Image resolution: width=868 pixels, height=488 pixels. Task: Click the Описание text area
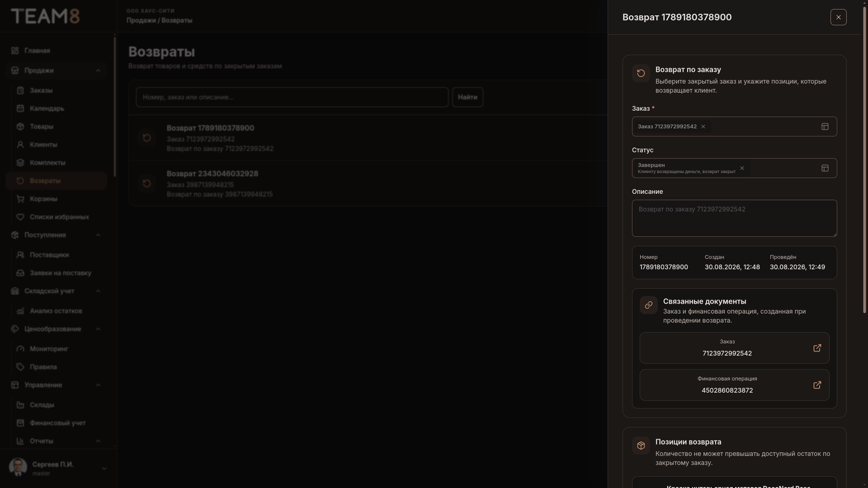pyautogui.click(x=734, y=218)
